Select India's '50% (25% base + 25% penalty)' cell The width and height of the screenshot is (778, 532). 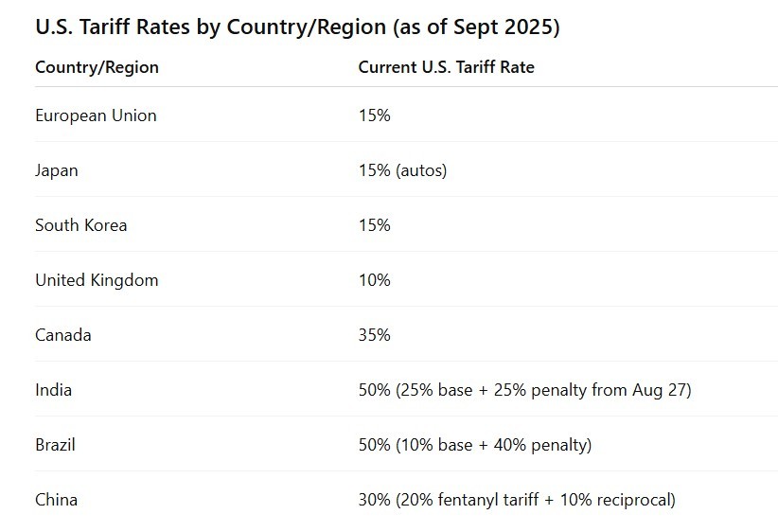(x=524, y=390)
